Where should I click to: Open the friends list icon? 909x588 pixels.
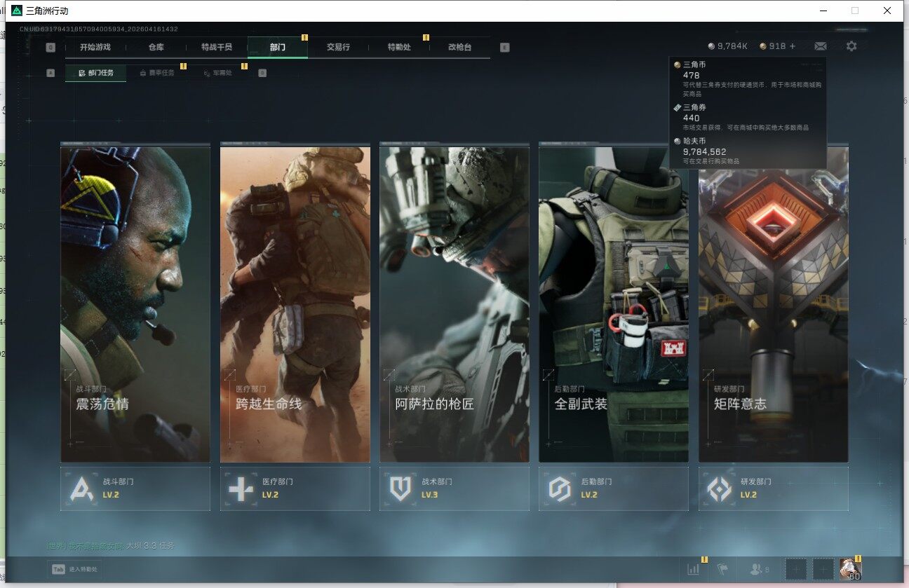(760, 569)
